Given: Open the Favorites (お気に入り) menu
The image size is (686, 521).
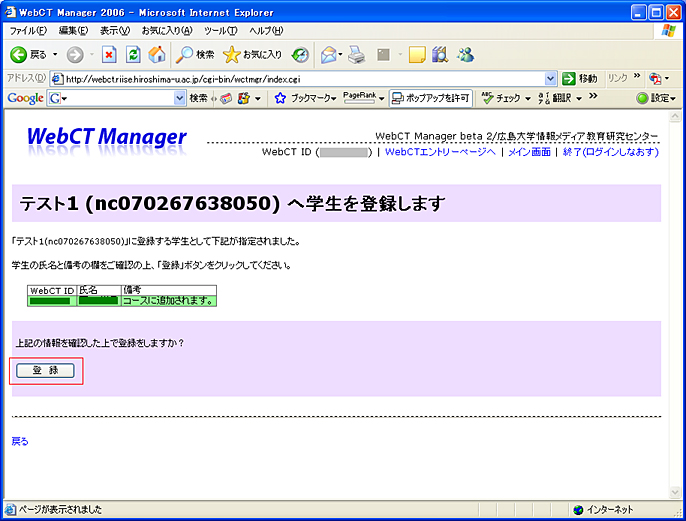Looking at the screenshot, I should 167,31.
